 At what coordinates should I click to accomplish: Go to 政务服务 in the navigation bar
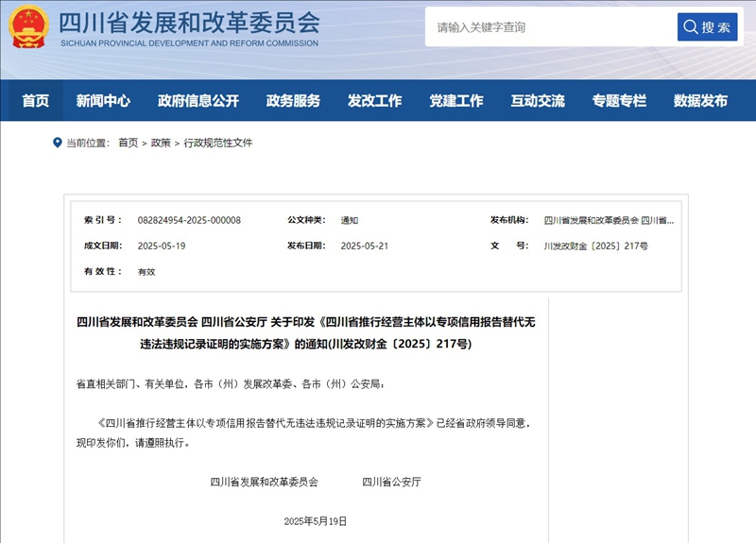(293, 101)
